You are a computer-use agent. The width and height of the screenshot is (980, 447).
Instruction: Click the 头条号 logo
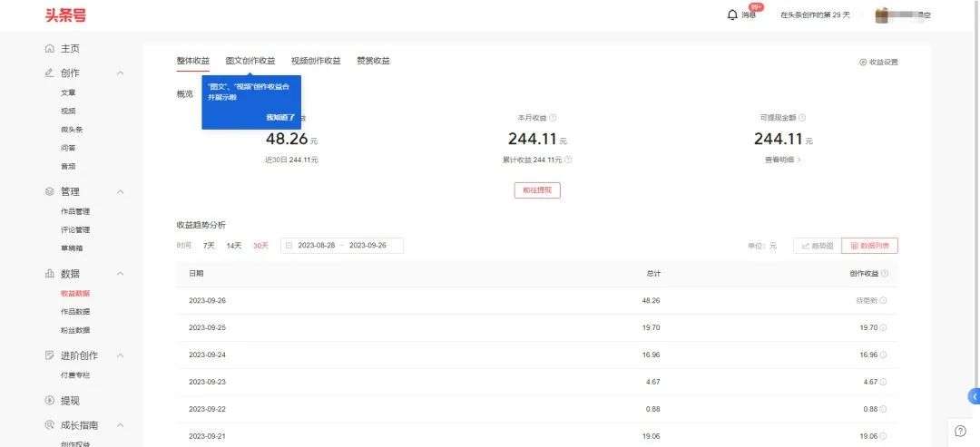[x=65, y=15]
